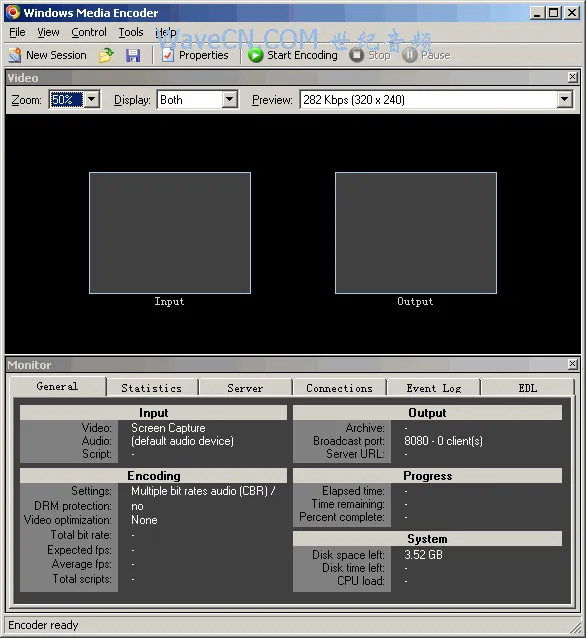Open an existing session via folder icon

click(106, 55)
